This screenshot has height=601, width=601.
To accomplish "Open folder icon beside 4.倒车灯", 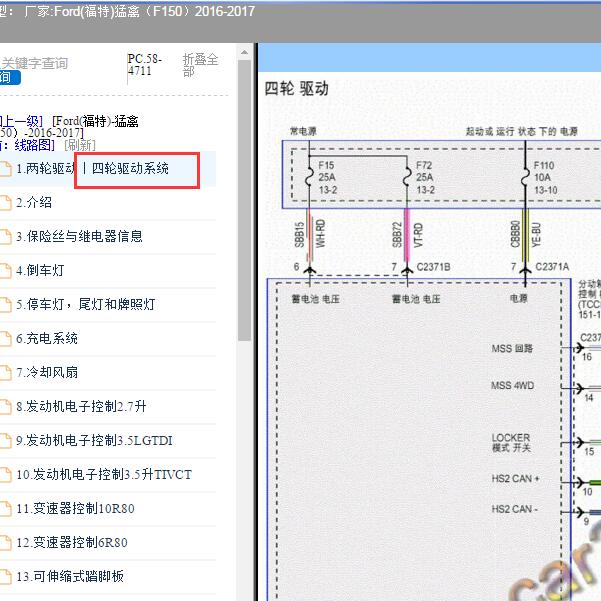I will click(5, 271).
